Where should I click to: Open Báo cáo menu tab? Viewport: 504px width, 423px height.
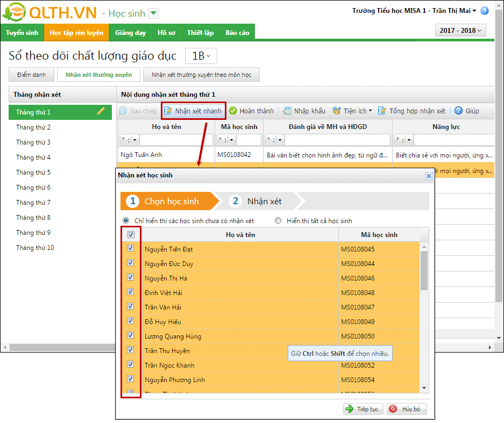238,32
